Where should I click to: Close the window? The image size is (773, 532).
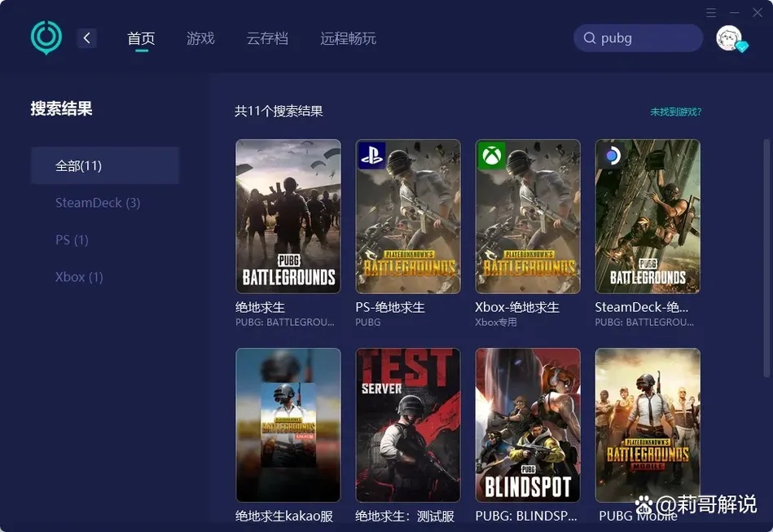[758, 12]
